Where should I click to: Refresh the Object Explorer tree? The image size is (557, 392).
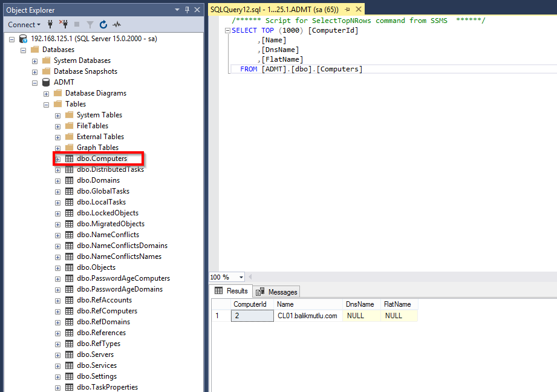pyautogui.click(x=103, y=24)
